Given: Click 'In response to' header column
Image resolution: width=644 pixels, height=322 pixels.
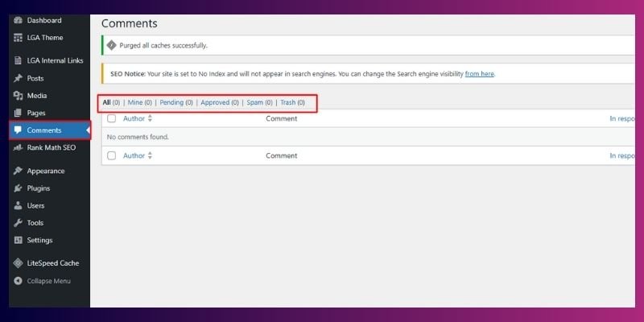Looking at the screenshot, I should (x=622, y=118).
